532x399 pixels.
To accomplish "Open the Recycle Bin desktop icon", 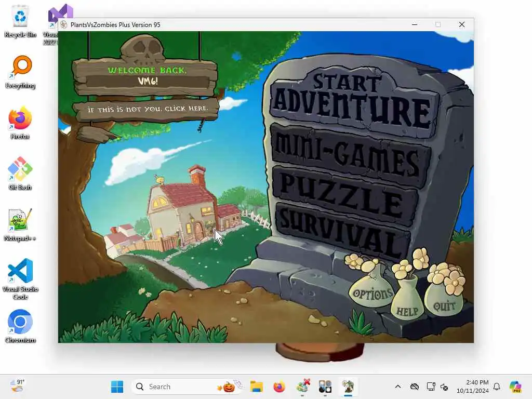I will 20,22.
